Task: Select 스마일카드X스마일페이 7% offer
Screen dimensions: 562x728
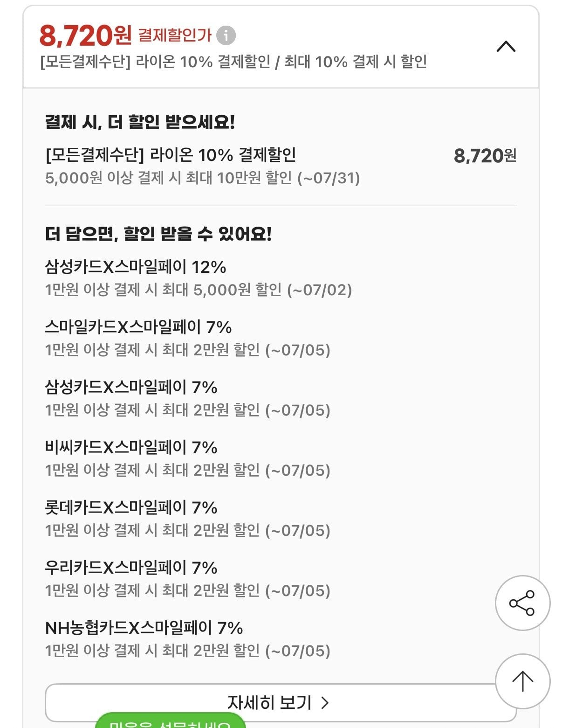Action: coord(187,339)
